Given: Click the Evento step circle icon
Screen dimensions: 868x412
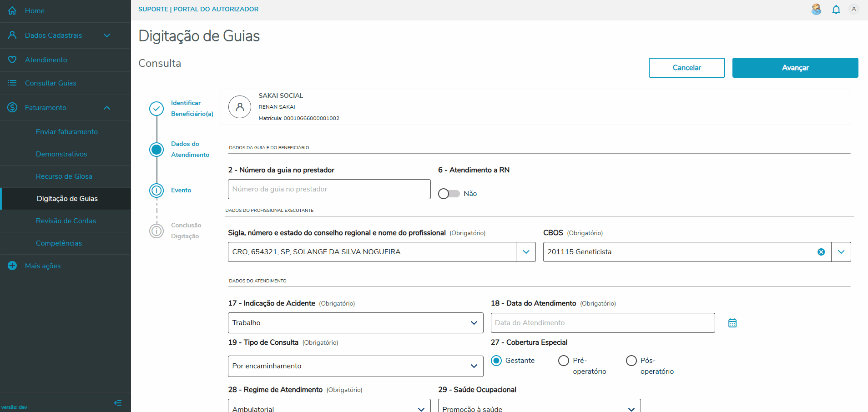Looking at the screenshot, I should click(156, 190).
